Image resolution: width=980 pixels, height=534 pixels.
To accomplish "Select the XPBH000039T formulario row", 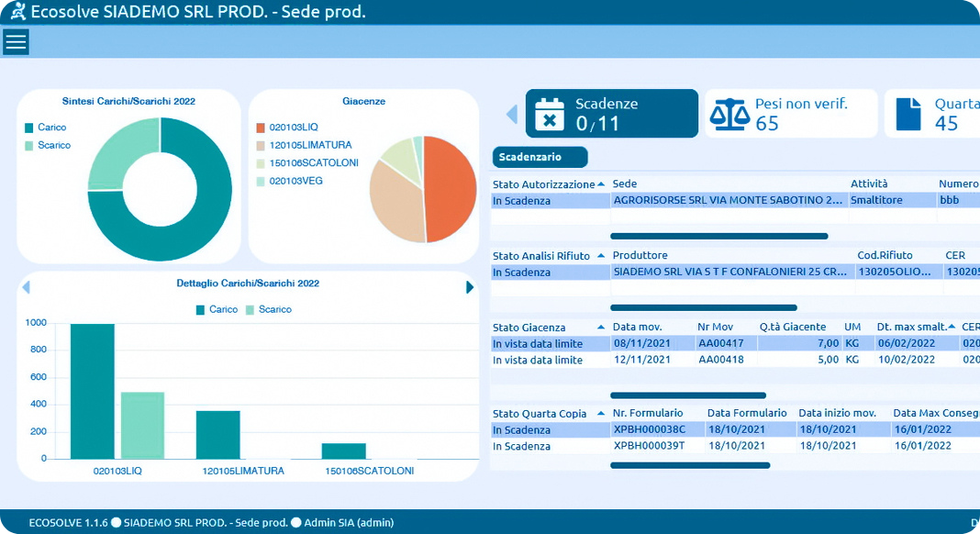I will (x=649, y=446).
